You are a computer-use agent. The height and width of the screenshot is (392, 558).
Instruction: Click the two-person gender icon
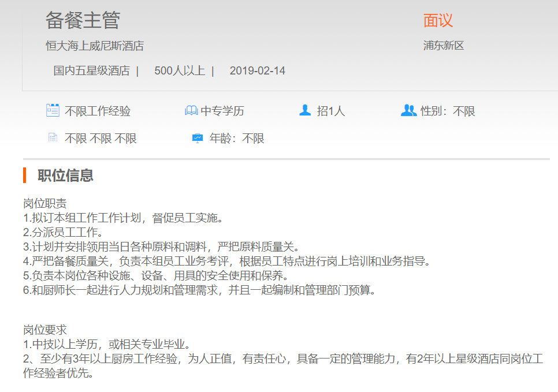(408, 110)
